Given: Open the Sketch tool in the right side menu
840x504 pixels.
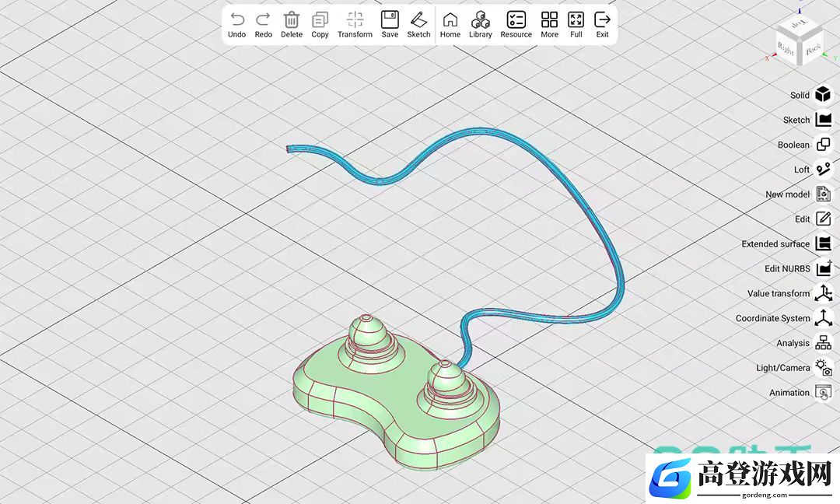Looking at the screenshot, I should [823, 120].
